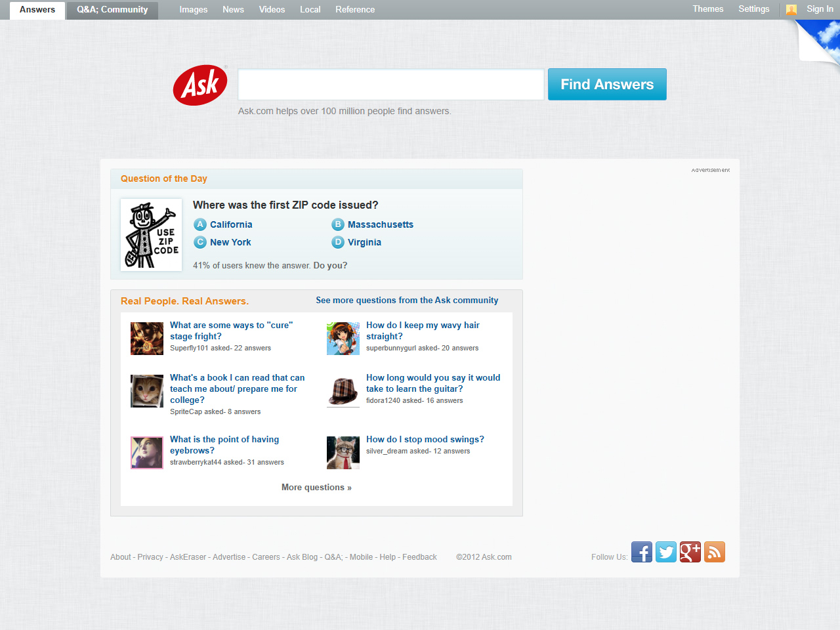
Task: Choose answer D circle for Virginia
Action: pos(338,242)
